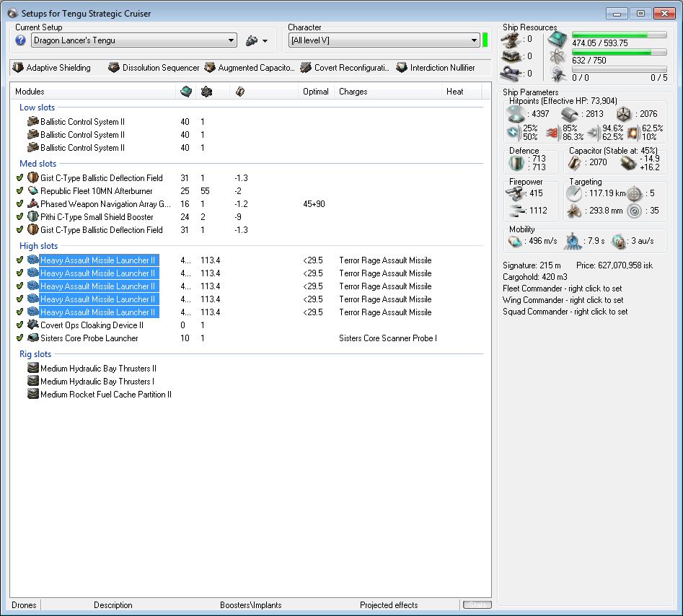Sort by the Optimal column header
The width and height of the screenshot is (683, 616).
[316, 92]
